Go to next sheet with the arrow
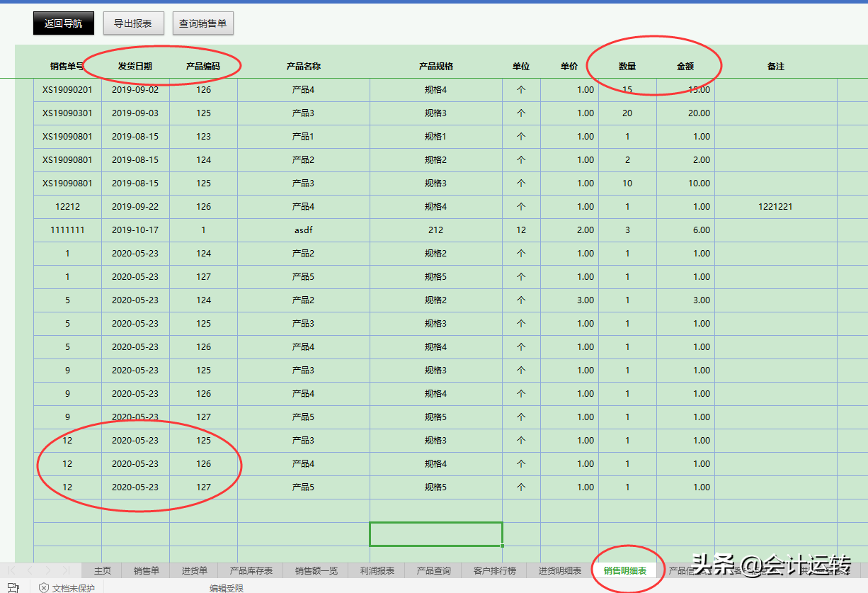This screenshot has height=593, width=868. coord(47,570)
